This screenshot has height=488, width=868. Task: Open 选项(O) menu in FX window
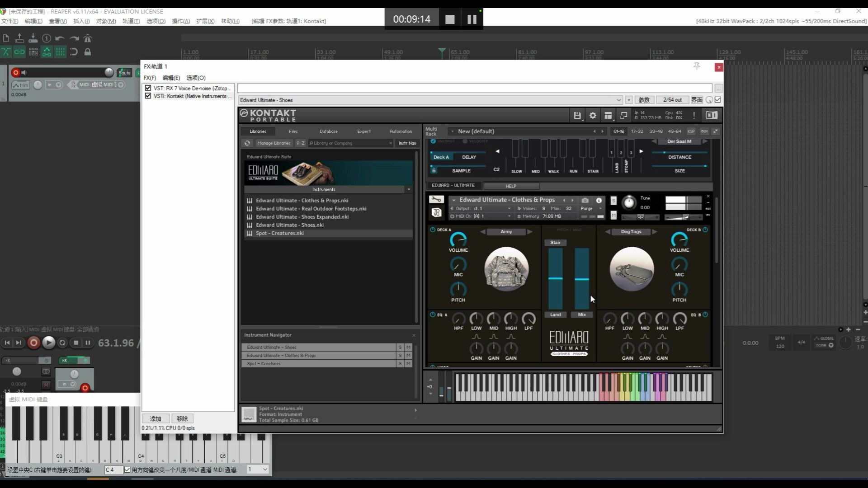[196, 78]
